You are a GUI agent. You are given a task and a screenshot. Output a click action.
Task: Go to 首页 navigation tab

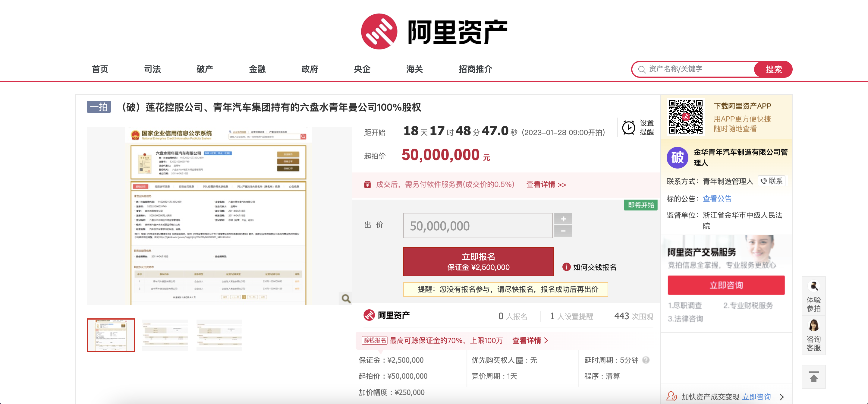coord(100,69)
